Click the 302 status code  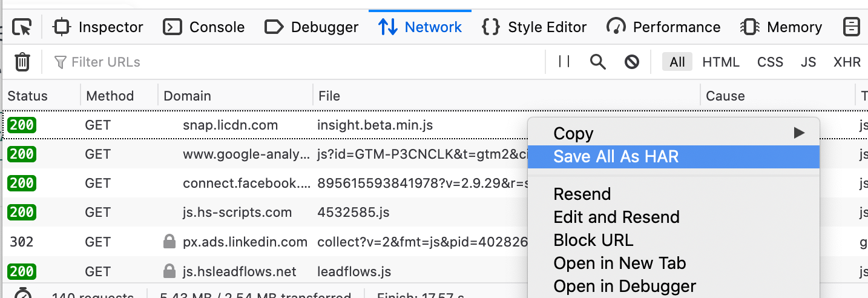click(x=21, y=242)
